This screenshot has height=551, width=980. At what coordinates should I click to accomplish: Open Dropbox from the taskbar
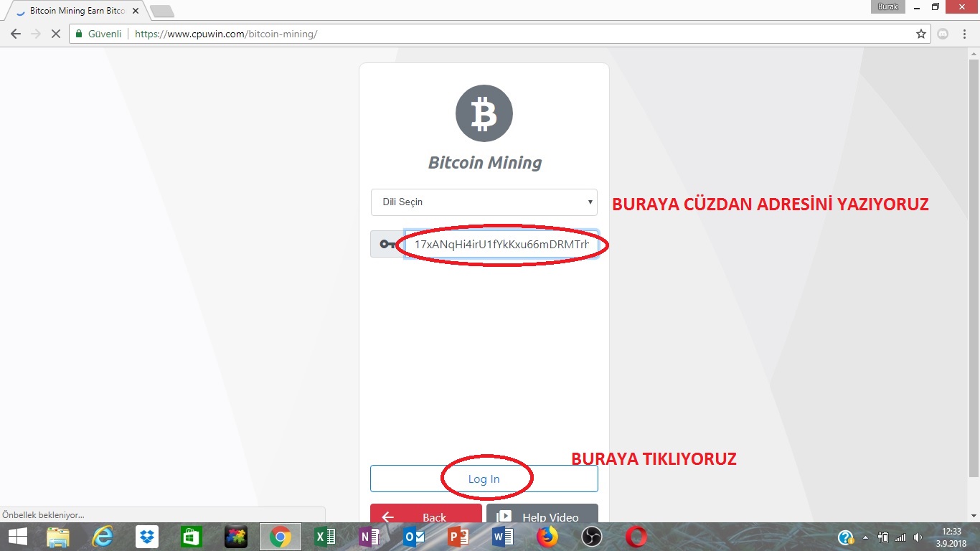point(147,537)
